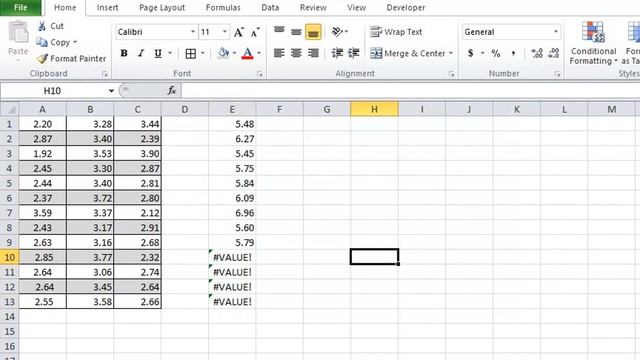640x360 pixels.
Task: Click the Name Box showing H10
Action: coord(53,91)
